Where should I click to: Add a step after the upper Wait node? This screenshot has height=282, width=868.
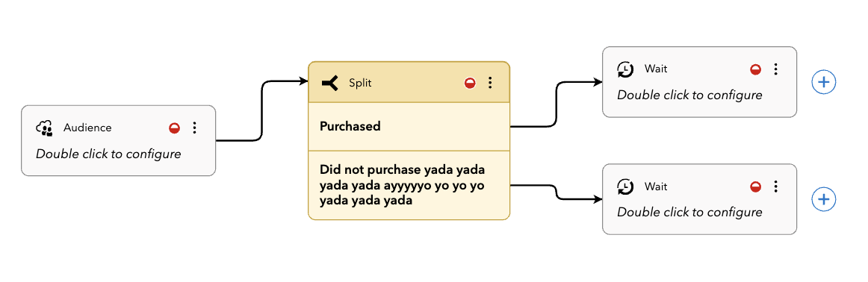(824, 82)
